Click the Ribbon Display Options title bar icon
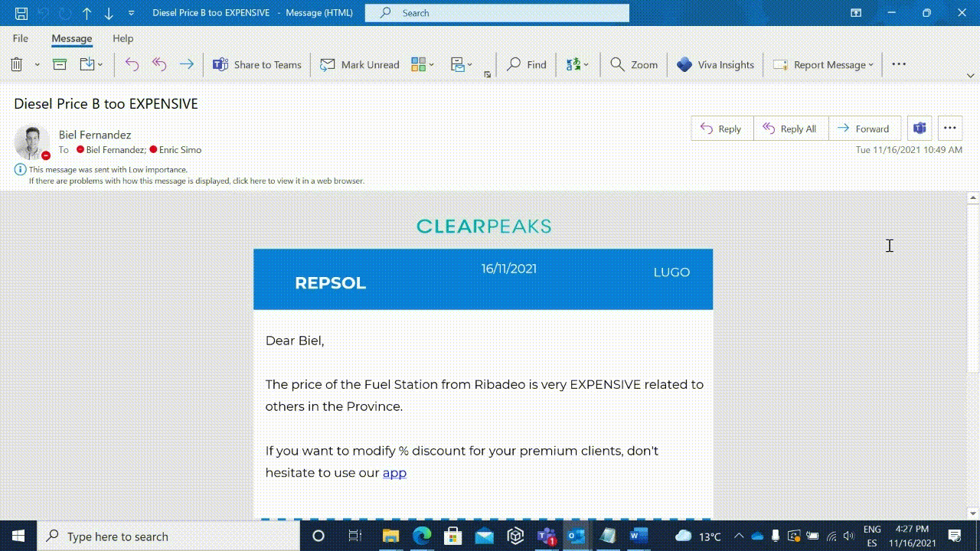 [x=856, y=13]
